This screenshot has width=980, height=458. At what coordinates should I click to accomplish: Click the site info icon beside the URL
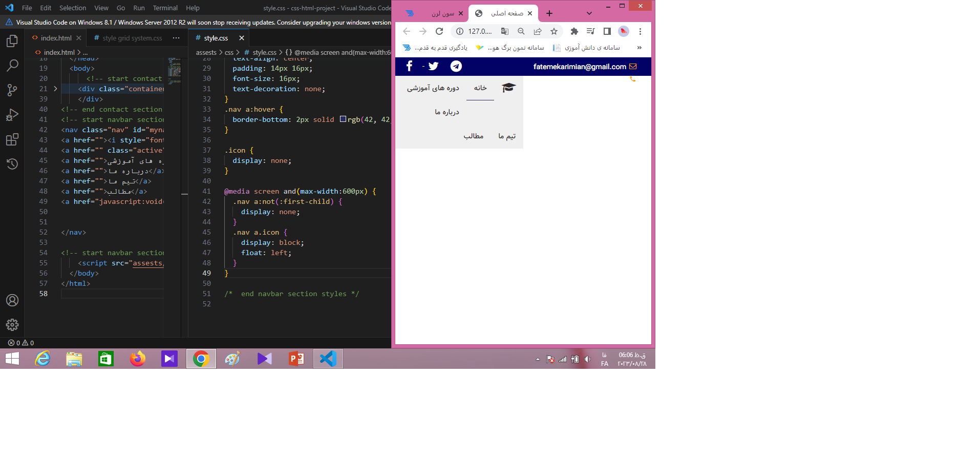pyautogui.click(x=460, y=31)
